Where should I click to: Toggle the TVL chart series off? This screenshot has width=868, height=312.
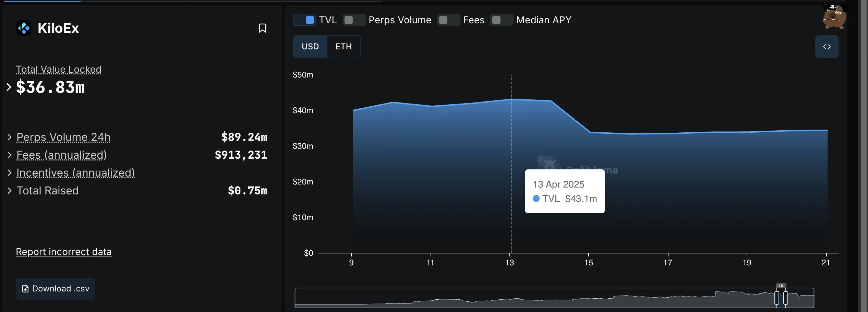304,20
